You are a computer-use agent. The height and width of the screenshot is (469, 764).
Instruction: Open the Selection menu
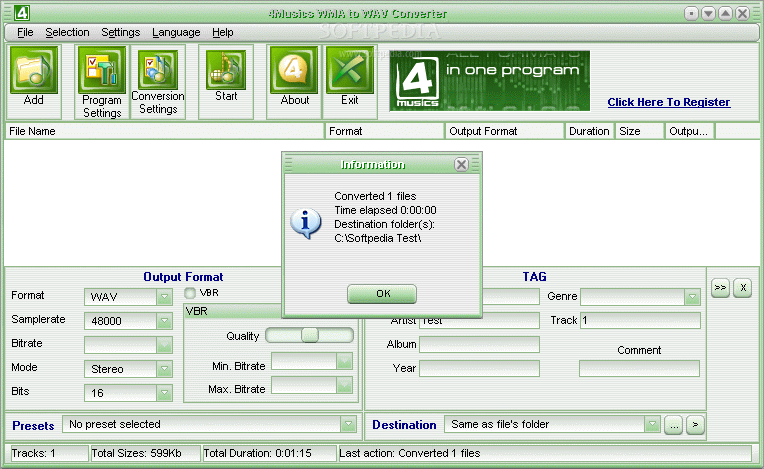[x=67, y=33]
